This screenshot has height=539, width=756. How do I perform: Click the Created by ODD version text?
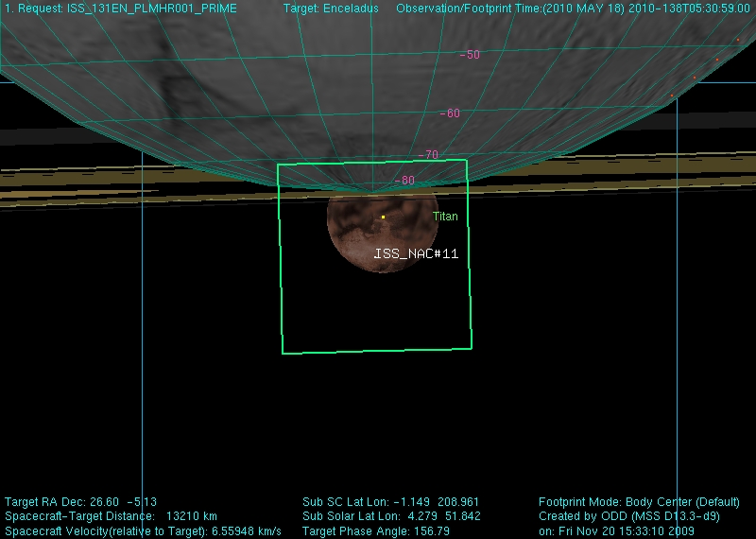pos(629,516)
